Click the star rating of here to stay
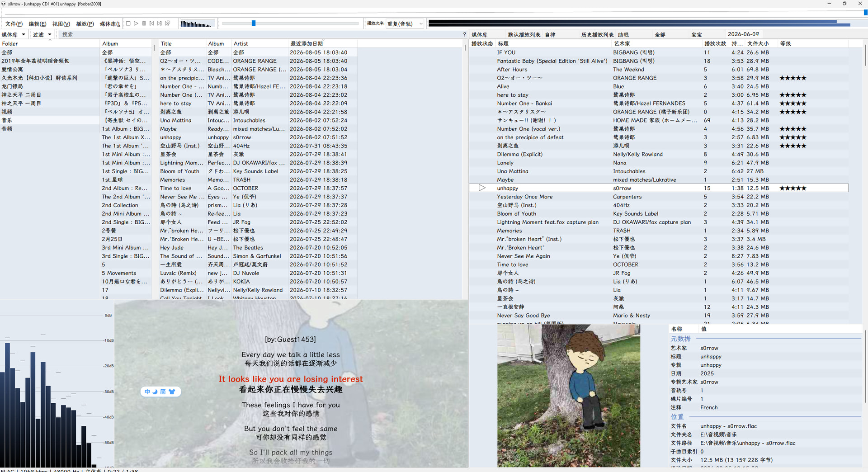Screen dimensions: 868x472 pyautogui.click(x=793, y=95)
